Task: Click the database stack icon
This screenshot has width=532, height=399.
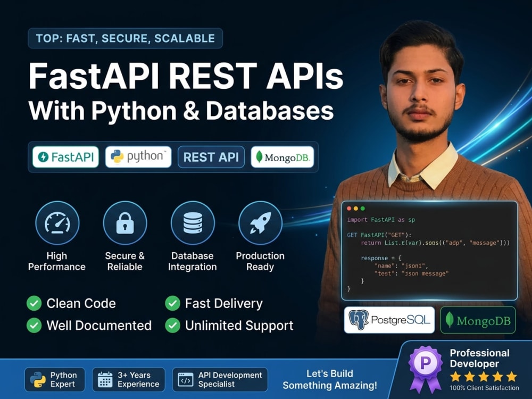Action: click(193, 223)
